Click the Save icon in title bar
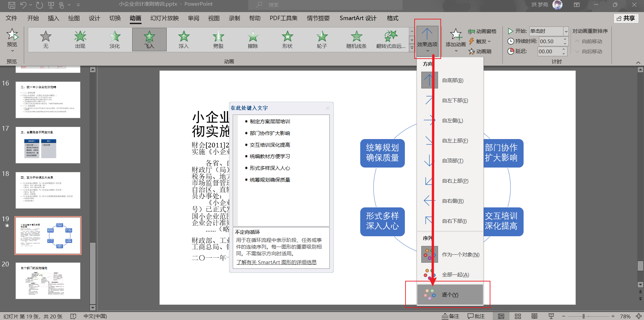The image size is (644, 320). click(12, 5)
